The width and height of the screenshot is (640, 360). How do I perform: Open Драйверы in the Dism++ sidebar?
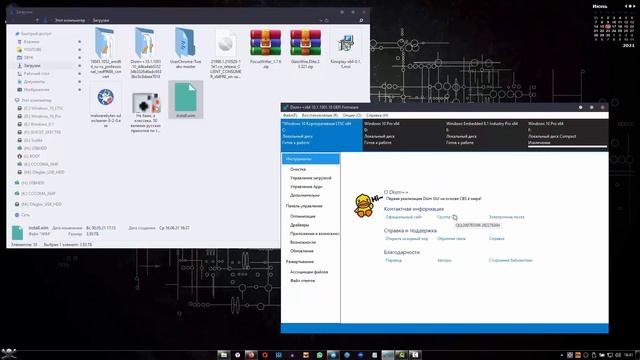tap(300, 225)
